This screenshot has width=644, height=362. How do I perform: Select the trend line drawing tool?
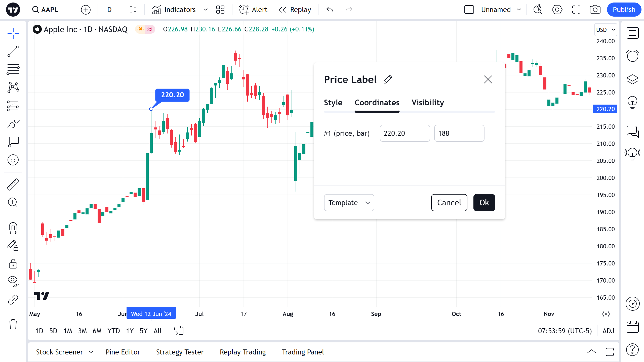tap(13, 51)
